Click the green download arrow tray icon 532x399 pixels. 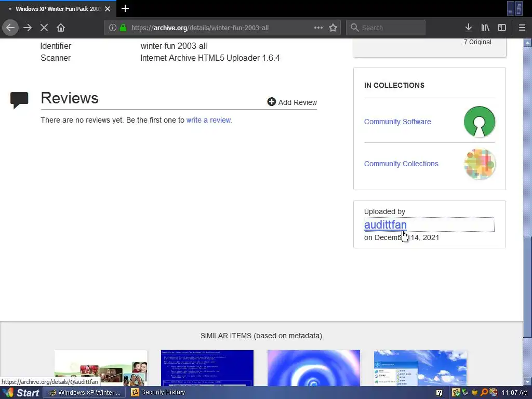[465, 393]
